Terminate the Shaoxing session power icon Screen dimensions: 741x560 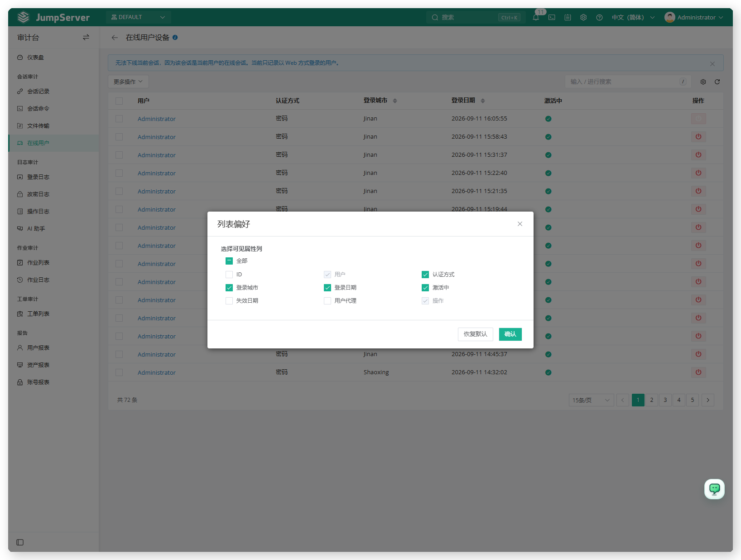pos(698,372)
